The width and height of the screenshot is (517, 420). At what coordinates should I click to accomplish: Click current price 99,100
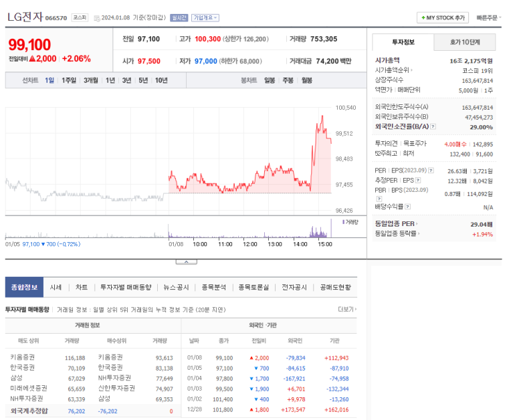tap(29, 45)
